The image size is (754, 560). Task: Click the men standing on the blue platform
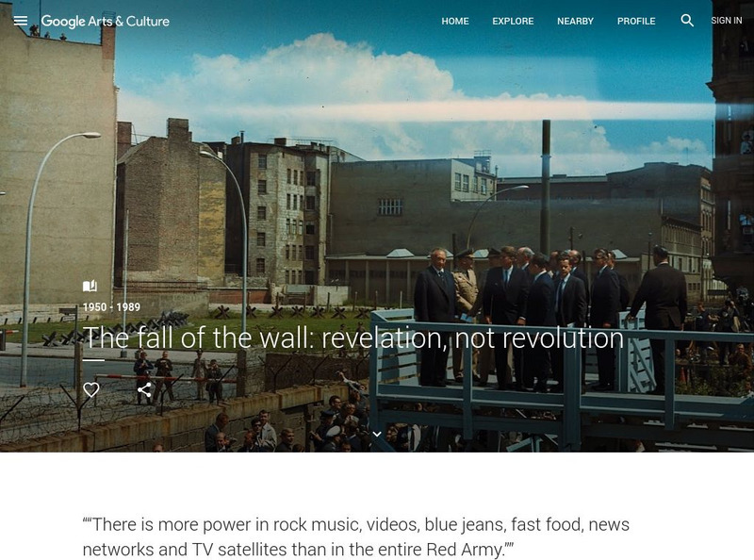(x=549, y=318)
